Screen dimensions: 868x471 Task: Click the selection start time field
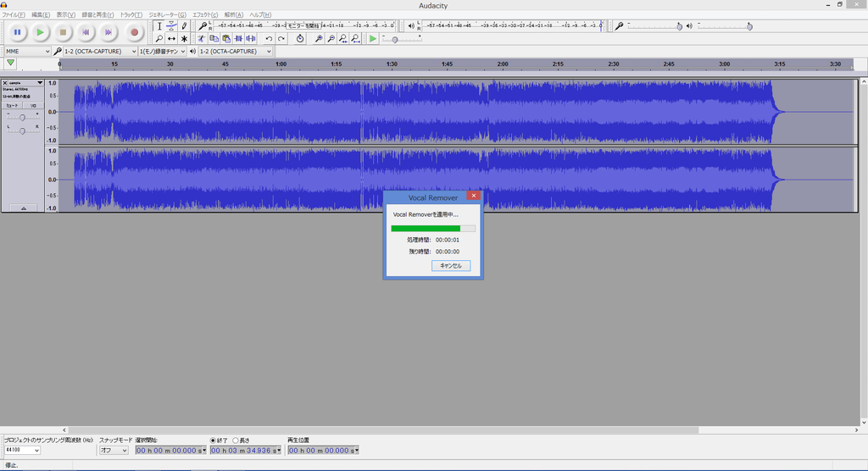(170, 451)
